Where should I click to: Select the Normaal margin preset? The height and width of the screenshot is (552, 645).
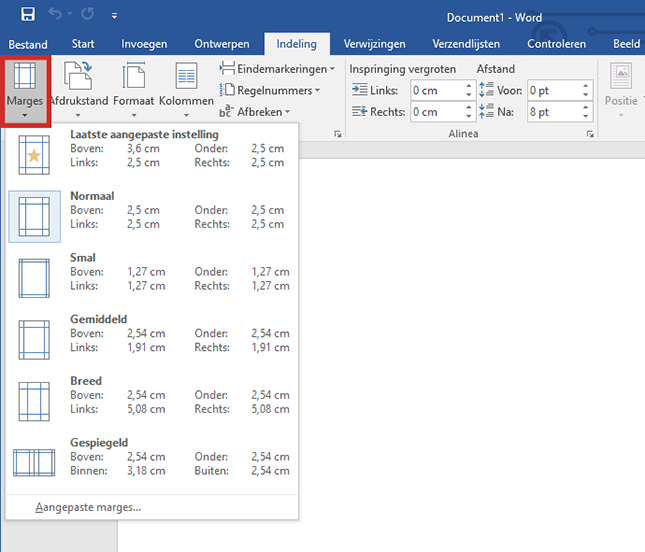150,211
